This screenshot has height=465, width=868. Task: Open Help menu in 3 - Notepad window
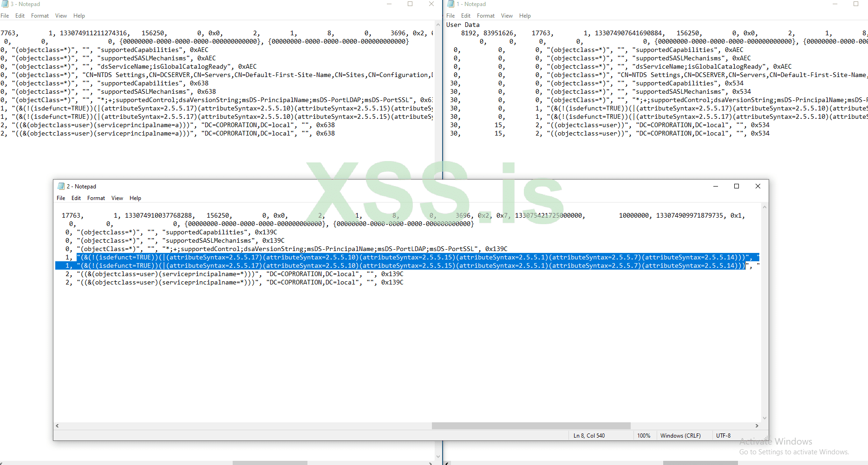click(x=79, y=16)
